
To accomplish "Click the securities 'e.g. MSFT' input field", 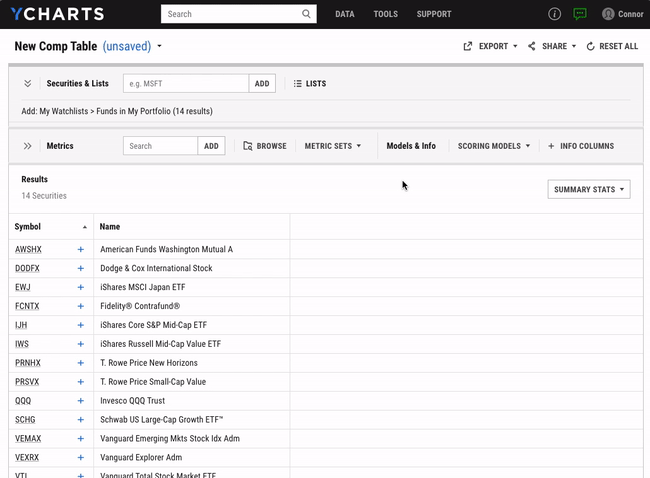I will tap(186, 83).
